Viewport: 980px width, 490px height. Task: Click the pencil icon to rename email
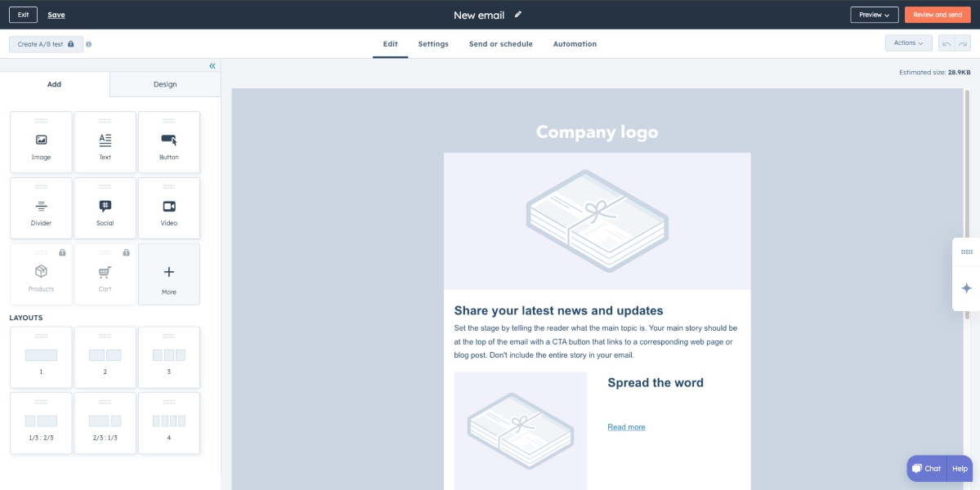coord(518,15)
